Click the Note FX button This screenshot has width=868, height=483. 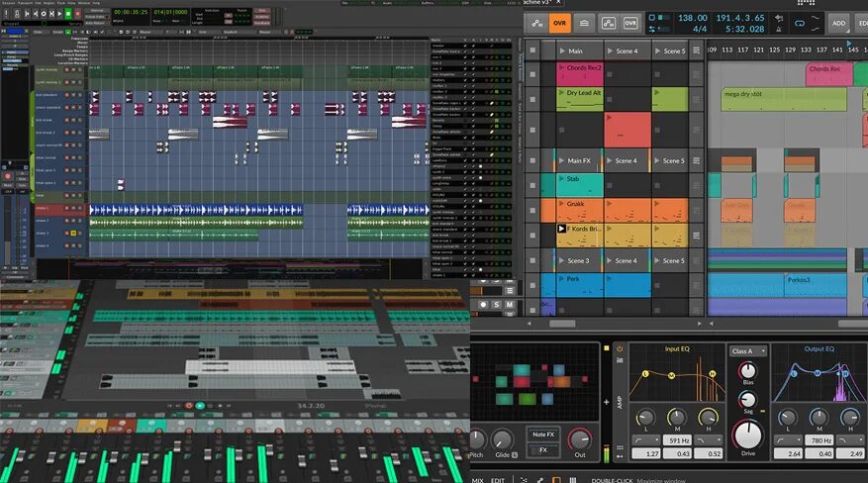(543, 435)
